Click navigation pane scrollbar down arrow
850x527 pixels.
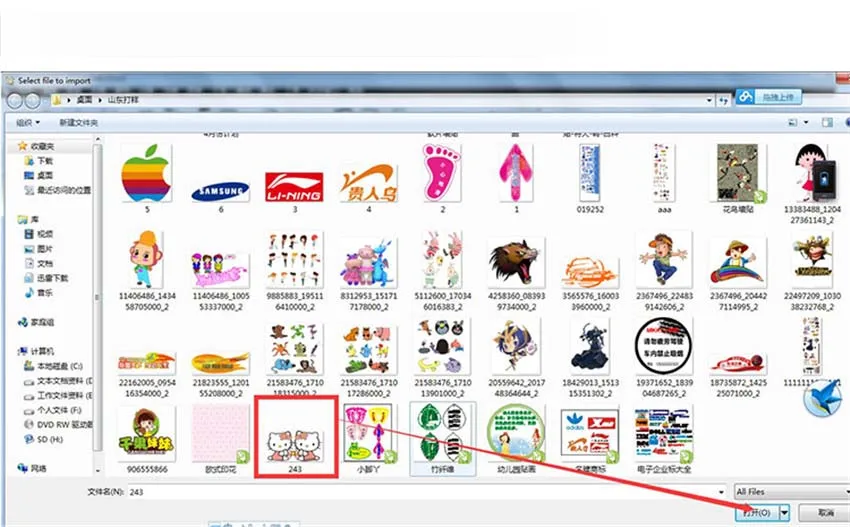click(x=98, y=471)
